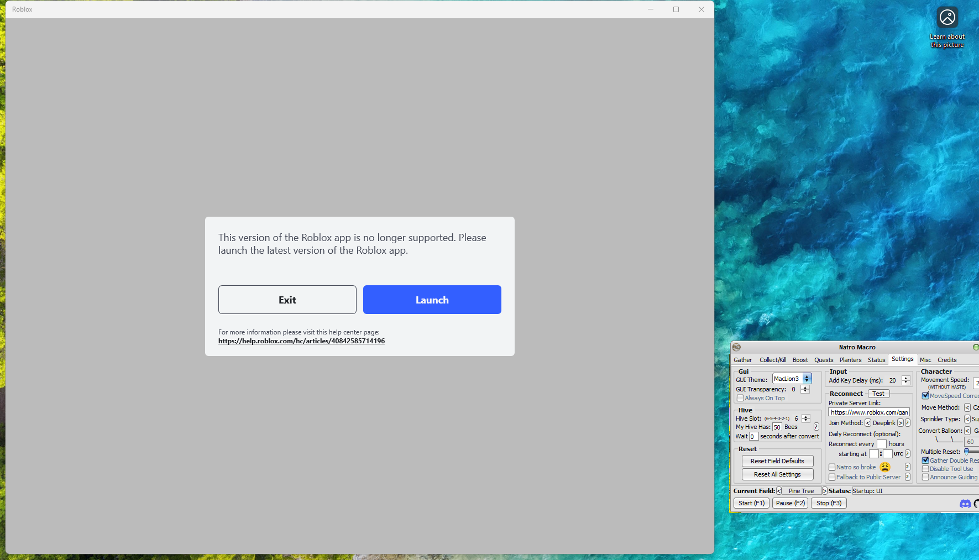Pause the macro with Pause (F2)
The width and height of the screenshot is (979, 560).
click(x=790, y=503)
